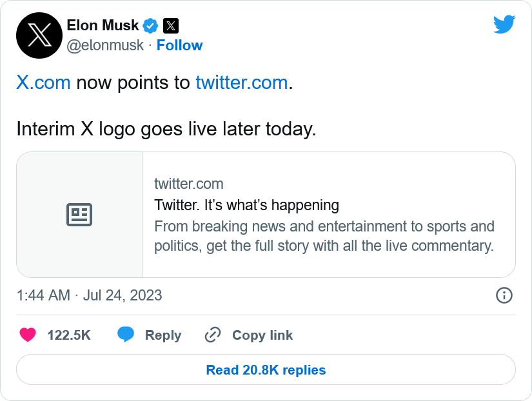Click the blue verified checkmark badge
Screen dimensions: 532x401
click(151, 26)
